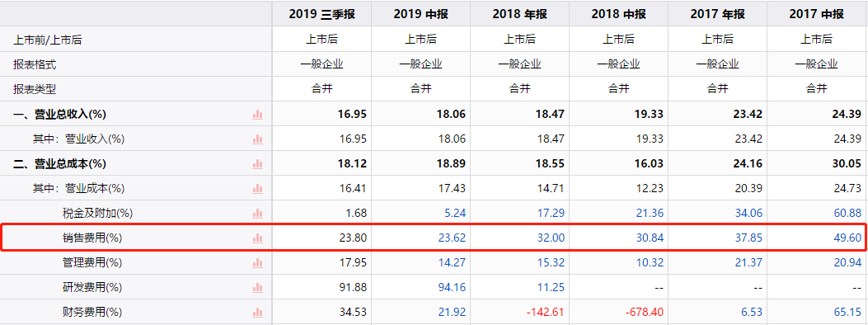Open linked value 15.32 in 管理费用 row

(x=551, y=262)
